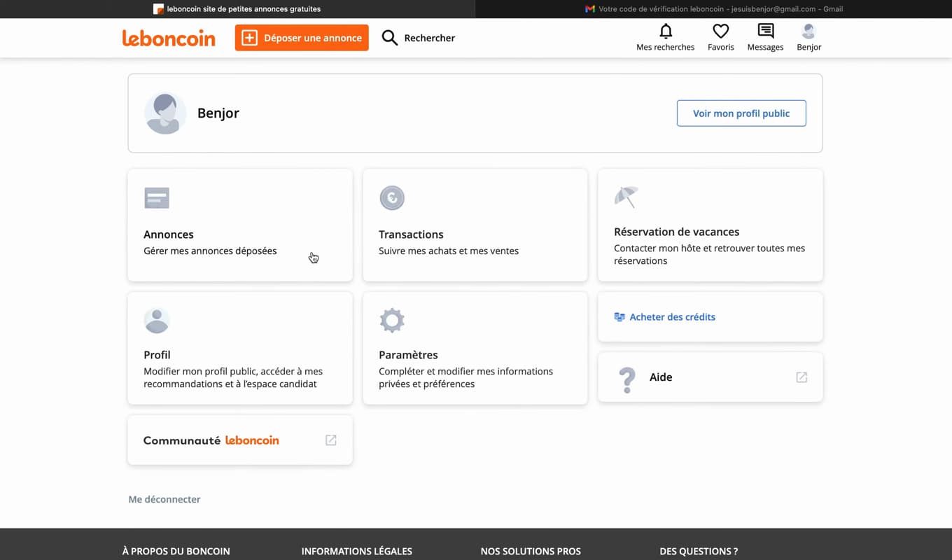Viewport: 952px width, 560px height.
Task: Click Me déconnecter link
Action: [x=164, y=499]
